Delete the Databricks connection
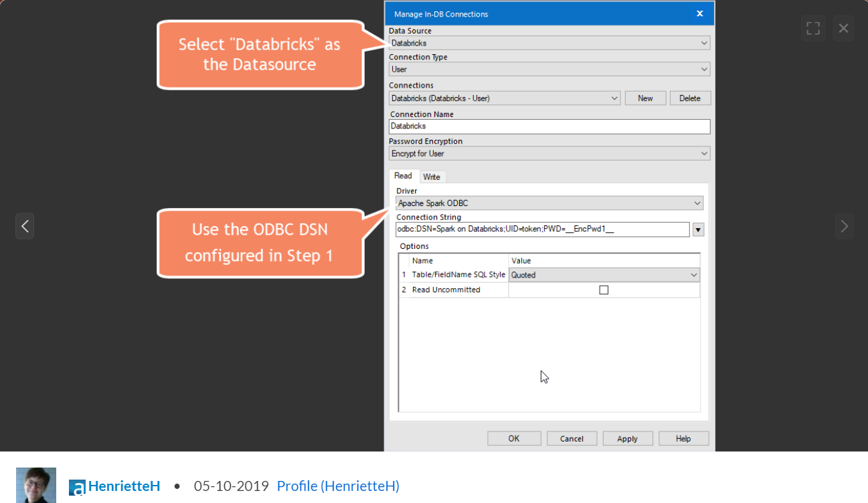868x503 pixels. [x=690, y=98]
